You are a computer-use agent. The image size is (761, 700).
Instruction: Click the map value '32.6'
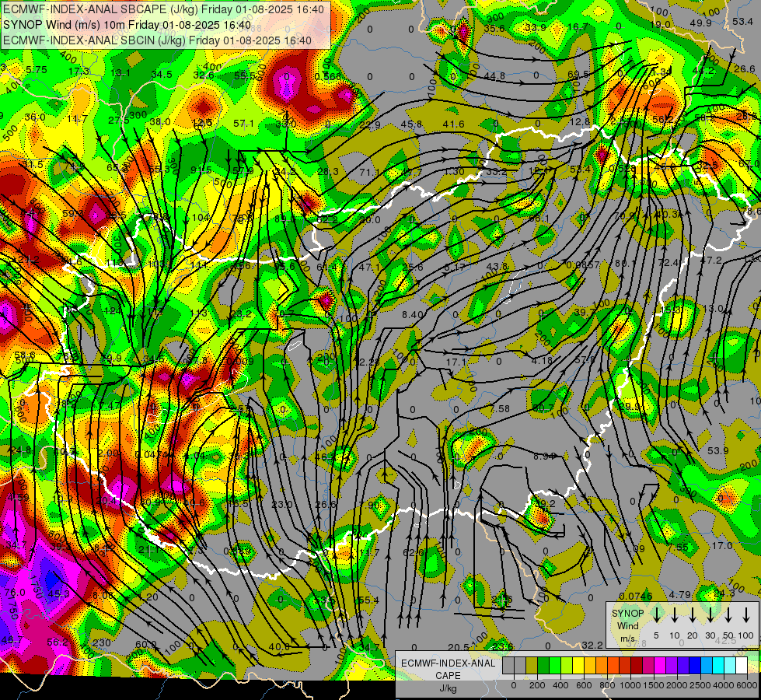pos(204,75)
